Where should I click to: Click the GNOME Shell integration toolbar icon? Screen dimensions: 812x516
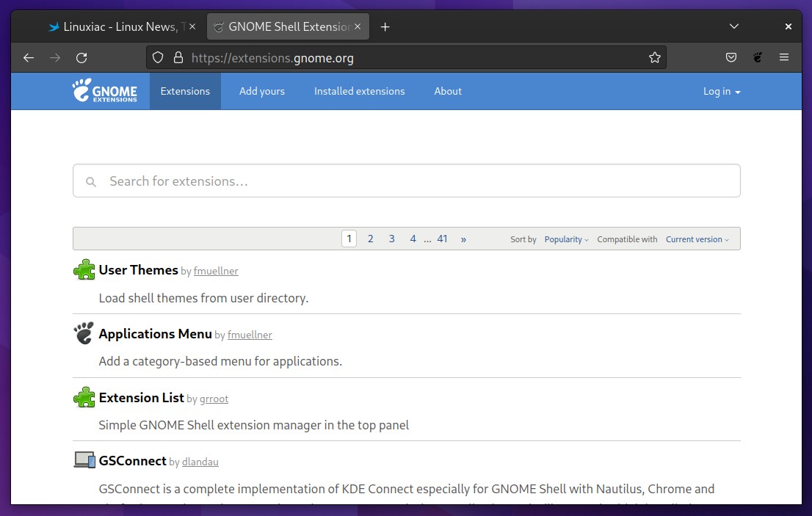coord(758,57)
